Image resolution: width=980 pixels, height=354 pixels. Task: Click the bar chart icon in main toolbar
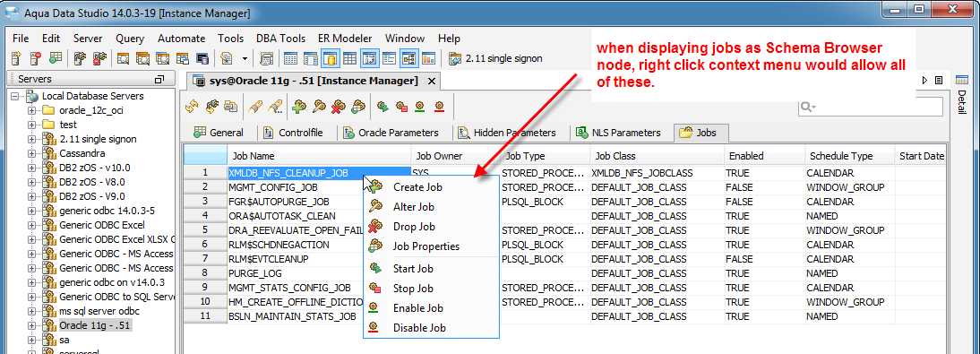(428, 59)
